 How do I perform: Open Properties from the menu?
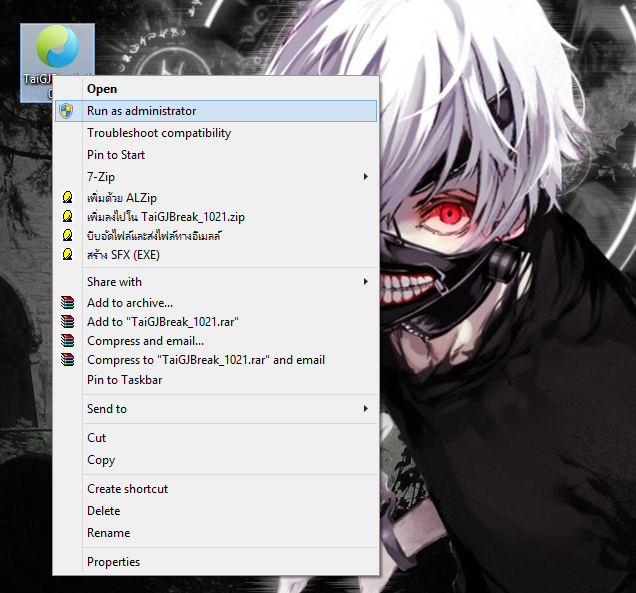[x=216, y=562]
